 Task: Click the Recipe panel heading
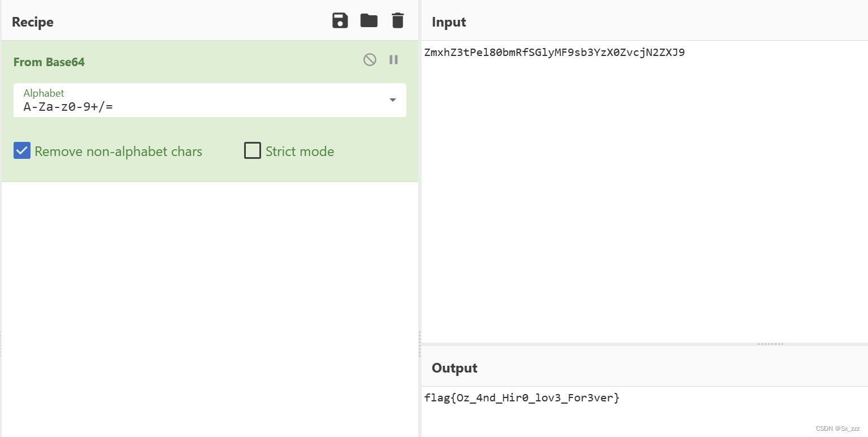point(33,22)
